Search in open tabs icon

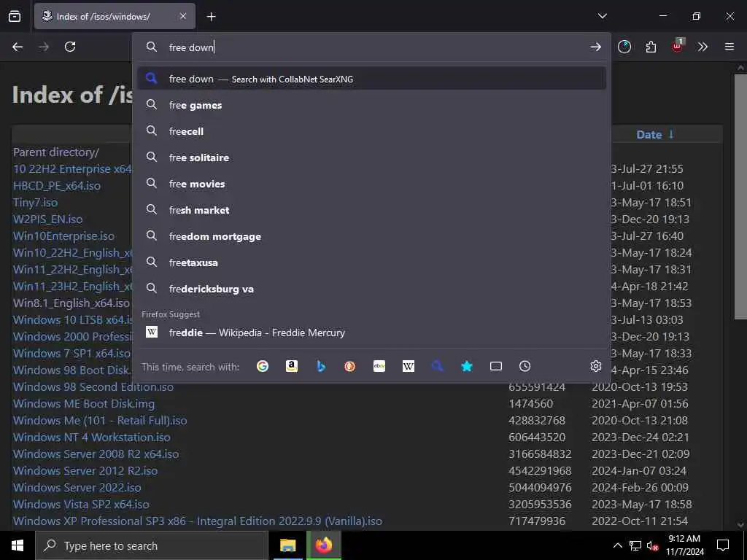[x=496, y=366]
